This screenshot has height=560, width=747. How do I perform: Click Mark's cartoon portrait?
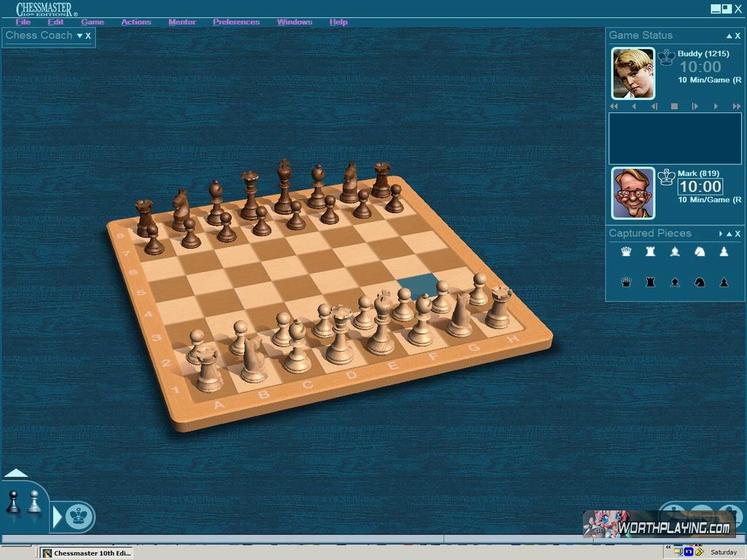(632, 193)
